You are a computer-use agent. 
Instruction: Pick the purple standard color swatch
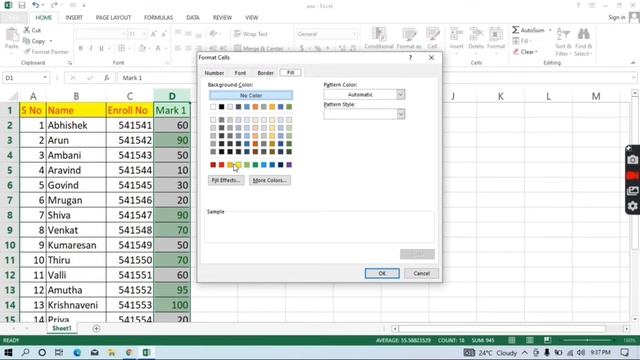[x=289, y=164]
